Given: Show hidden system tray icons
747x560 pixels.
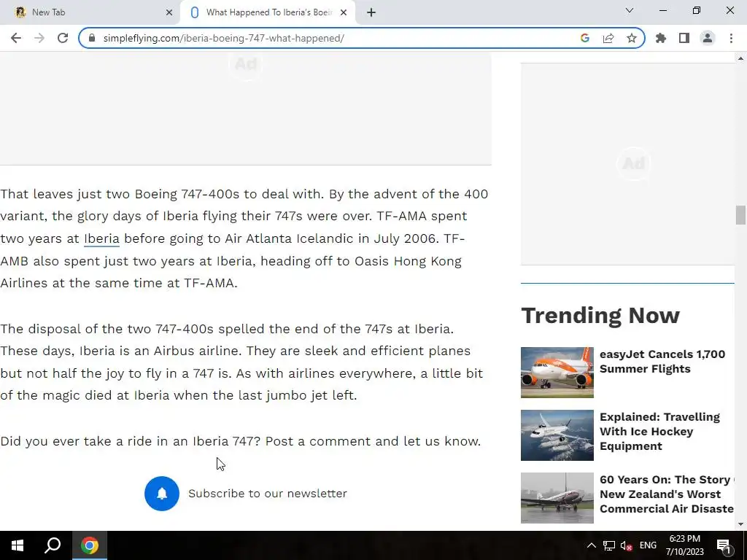Looking at the screenshot, I should 591,545.
